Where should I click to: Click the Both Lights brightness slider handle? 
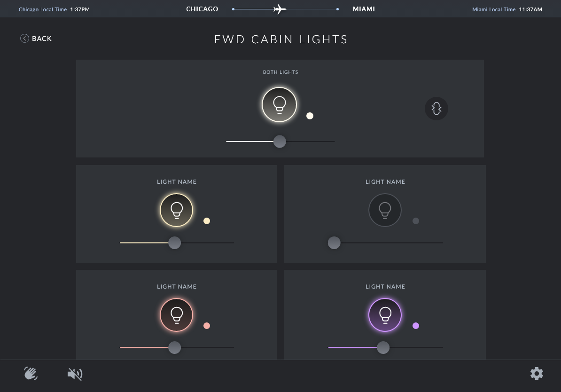pos(280,141)
